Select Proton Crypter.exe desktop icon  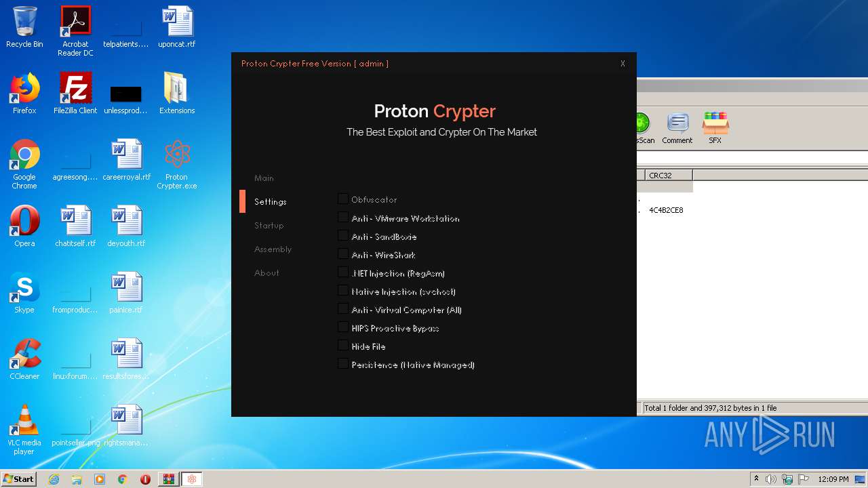click(x=177, y=164)
